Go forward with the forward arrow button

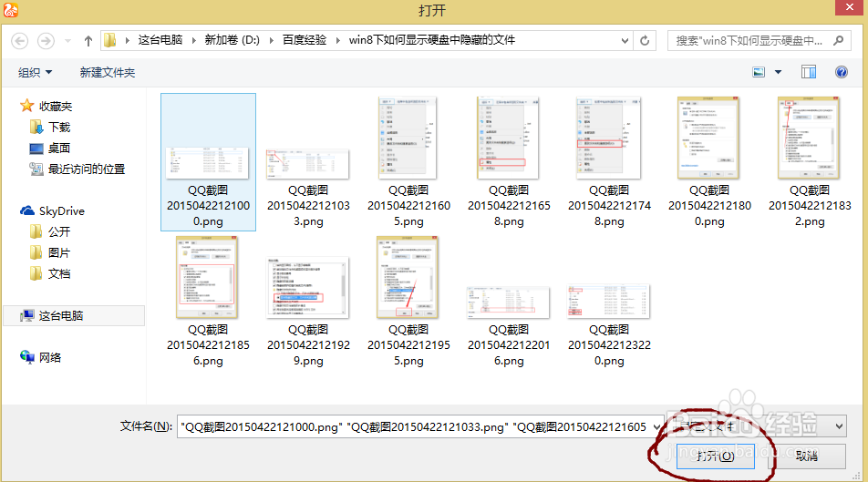[x=46, y=41]
